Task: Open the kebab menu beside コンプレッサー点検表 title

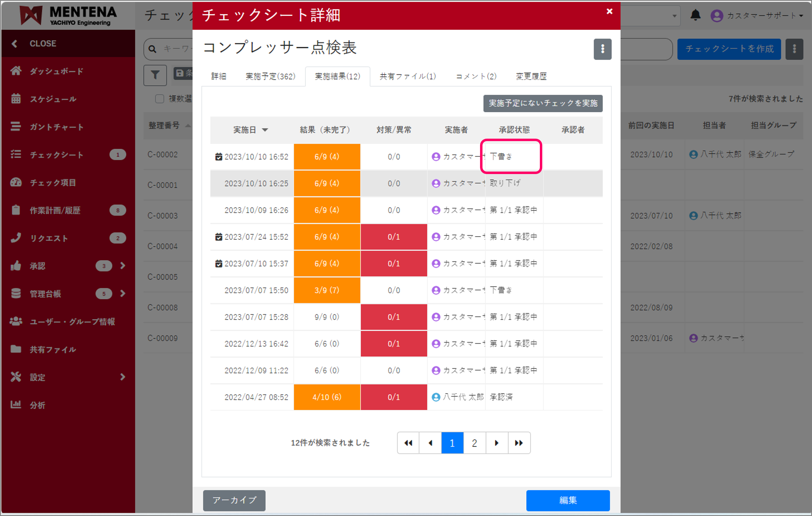Action: [x=602, y=49]
